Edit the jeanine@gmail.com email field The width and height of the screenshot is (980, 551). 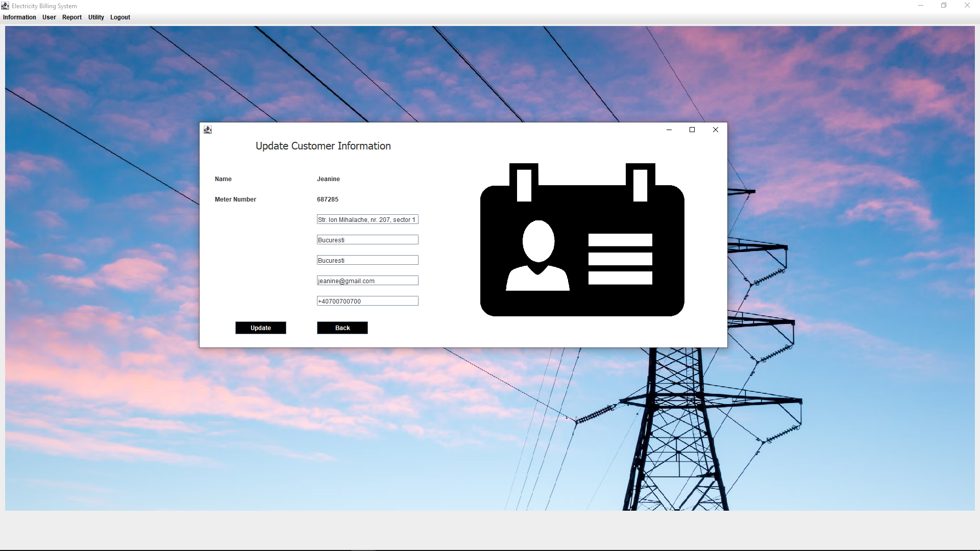[367, 281]
